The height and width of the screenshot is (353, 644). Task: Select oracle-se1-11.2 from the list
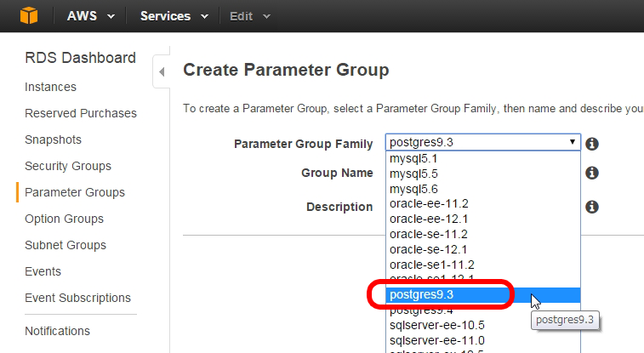click(x=483, y=265)
